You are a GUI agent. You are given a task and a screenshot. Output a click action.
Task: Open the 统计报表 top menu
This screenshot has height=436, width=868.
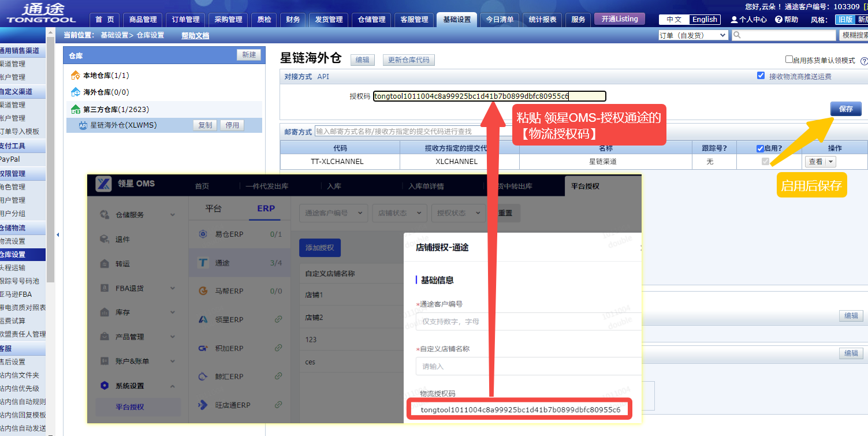[542, 20]
